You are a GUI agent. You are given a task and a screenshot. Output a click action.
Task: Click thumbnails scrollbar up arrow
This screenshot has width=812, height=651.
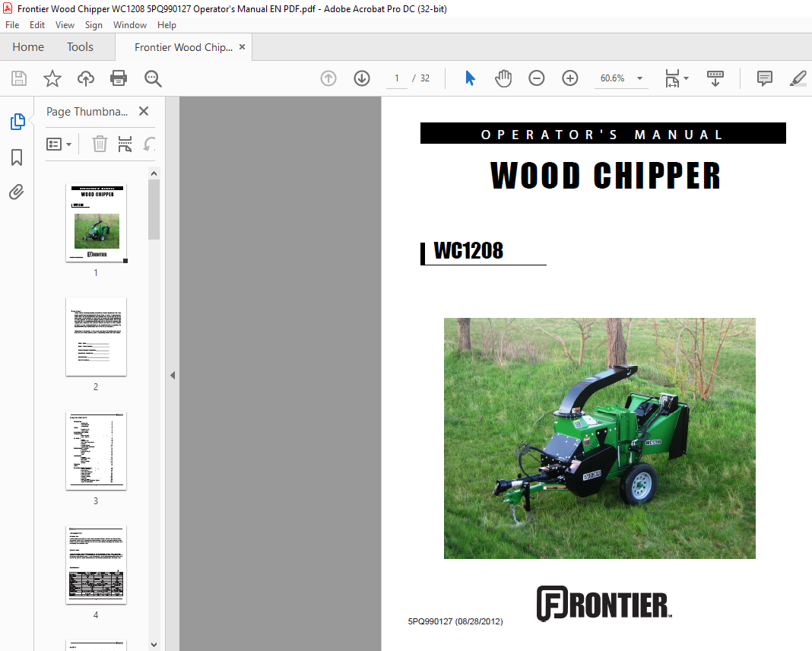pos(154,173)
